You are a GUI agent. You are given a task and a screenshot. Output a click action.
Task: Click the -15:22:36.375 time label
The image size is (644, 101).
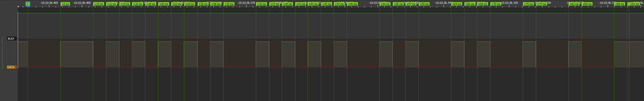click(x=246, y=3)
